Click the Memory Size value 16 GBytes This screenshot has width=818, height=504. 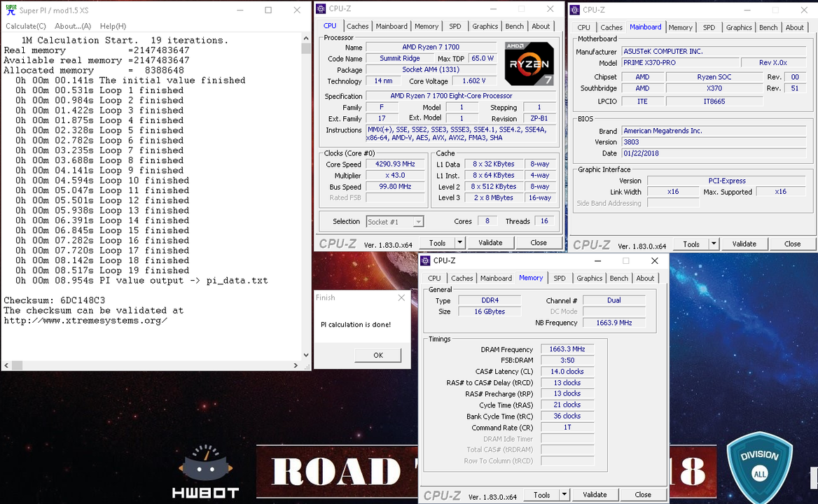pyautogui.click(x=490, y=311)
